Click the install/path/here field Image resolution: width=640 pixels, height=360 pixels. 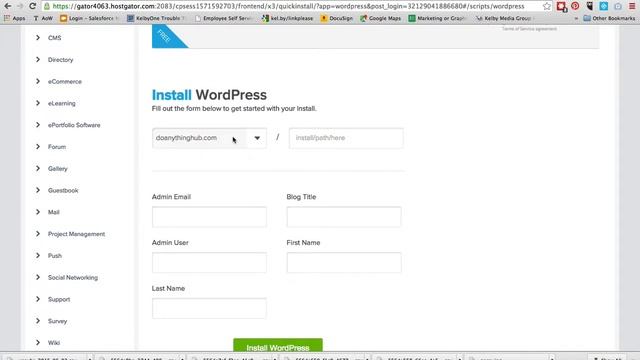coord(346,138)
